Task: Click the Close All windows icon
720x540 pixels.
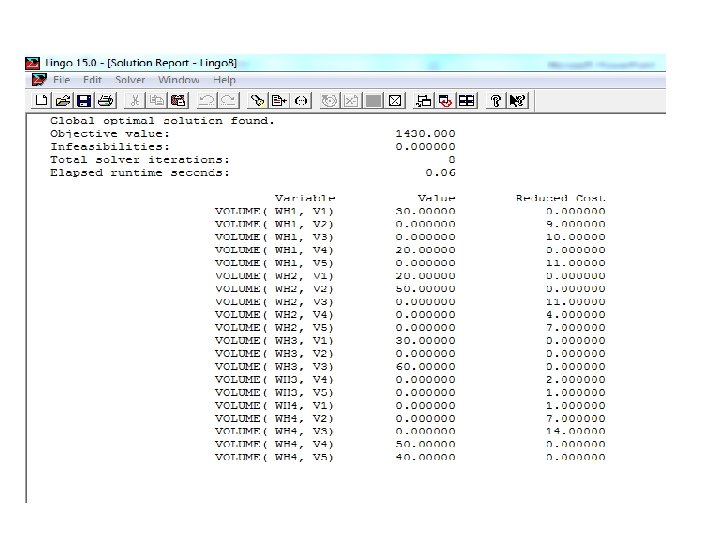Action: 445,100
